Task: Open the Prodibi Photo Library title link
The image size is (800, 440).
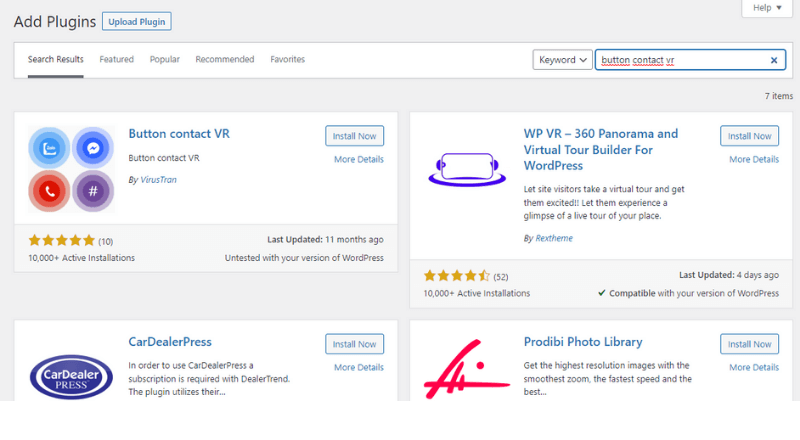Action: [x=583, y=342]
